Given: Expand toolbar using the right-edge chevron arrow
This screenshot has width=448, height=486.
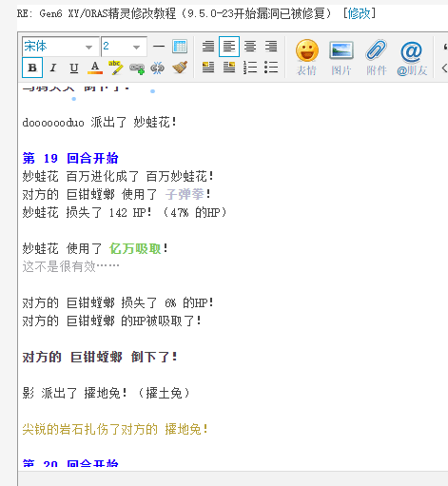Looking at the screenshot, I should [x=444, y=68].
